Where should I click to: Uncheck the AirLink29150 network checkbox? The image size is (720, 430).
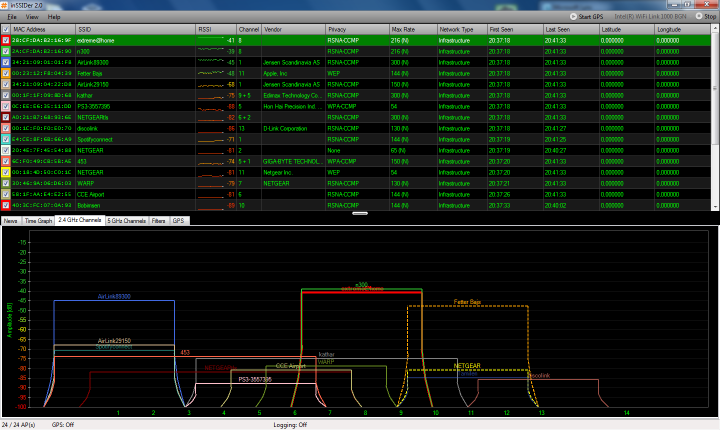[6, 85]
